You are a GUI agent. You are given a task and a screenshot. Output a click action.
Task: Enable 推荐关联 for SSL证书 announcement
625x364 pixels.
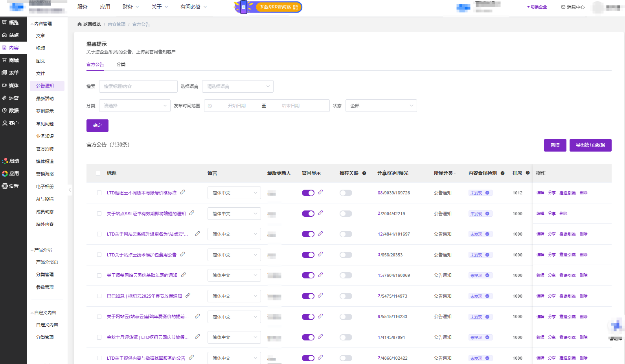click(346, 214)
